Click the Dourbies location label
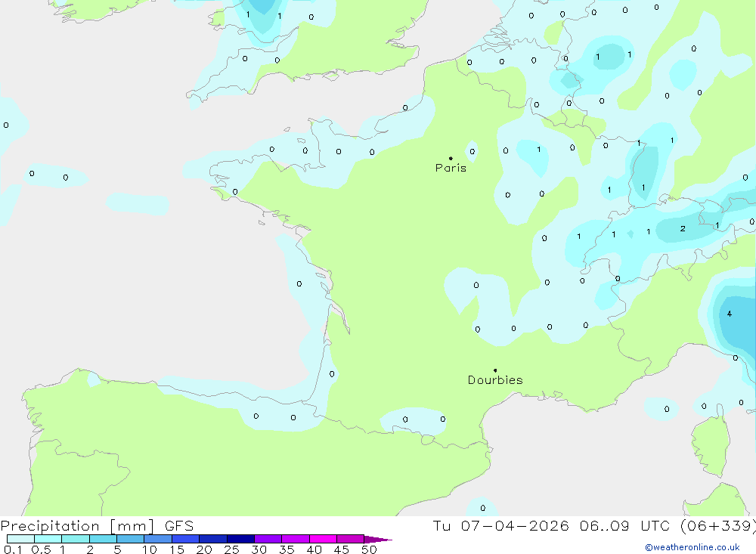This screenshot has height=554, width=756. [x=495, y=380]
